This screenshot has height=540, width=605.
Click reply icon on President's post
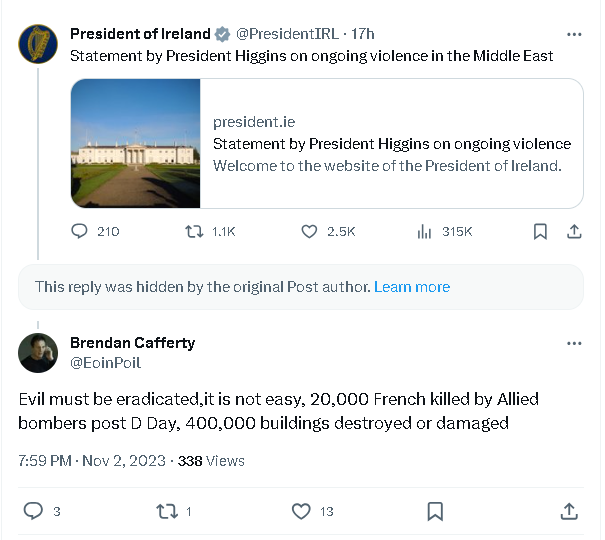pyautogui.click(x=82, y=231)
